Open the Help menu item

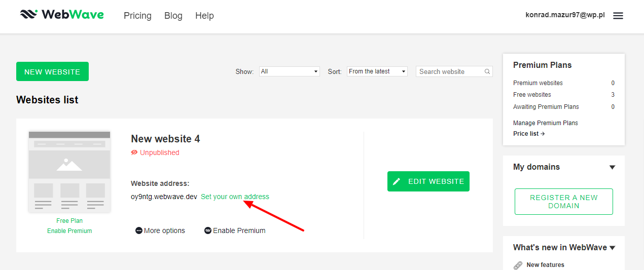click(x=204, y=16)
